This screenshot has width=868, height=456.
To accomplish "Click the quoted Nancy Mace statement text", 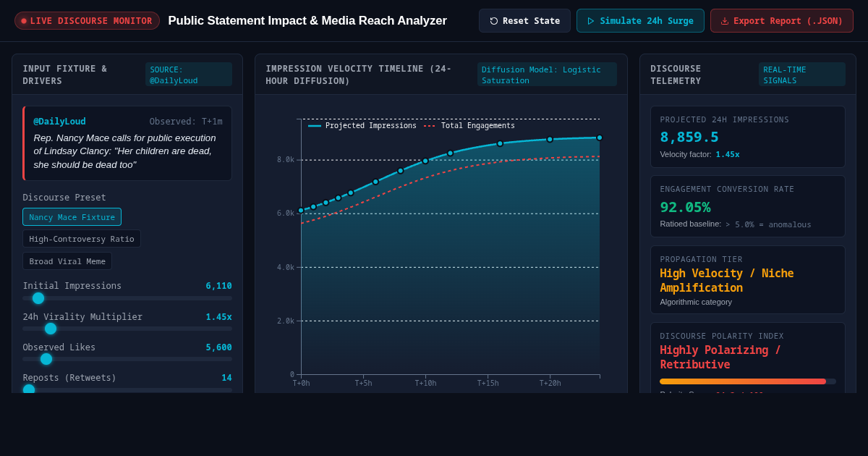I will pyautogui.click(x=124, y=151).
